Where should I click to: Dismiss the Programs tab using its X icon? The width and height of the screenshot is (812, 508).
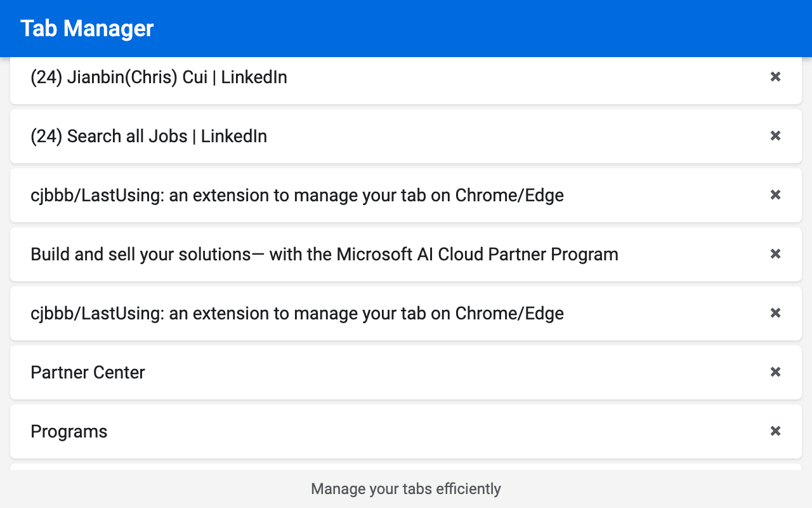pyautogui.click(x=775, y=431)
